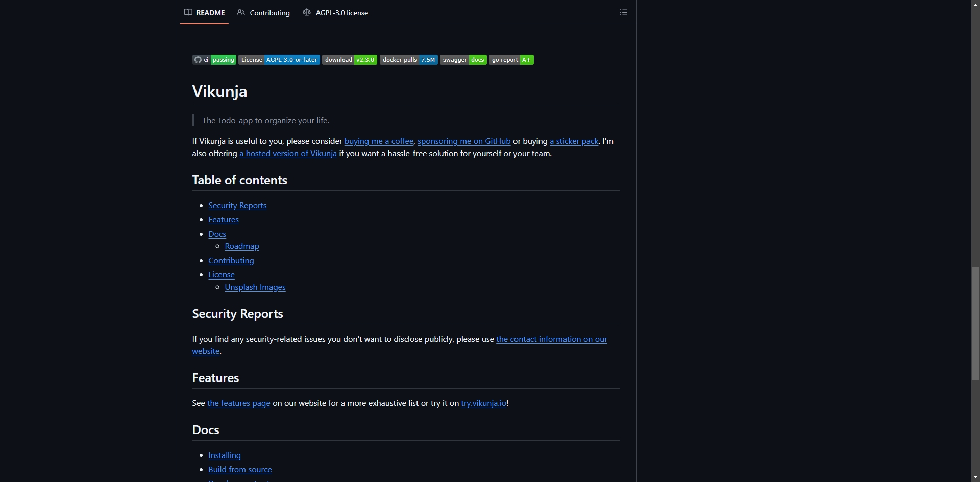
Task: Click the 'Features' section heading
Action: coord(215,378)
